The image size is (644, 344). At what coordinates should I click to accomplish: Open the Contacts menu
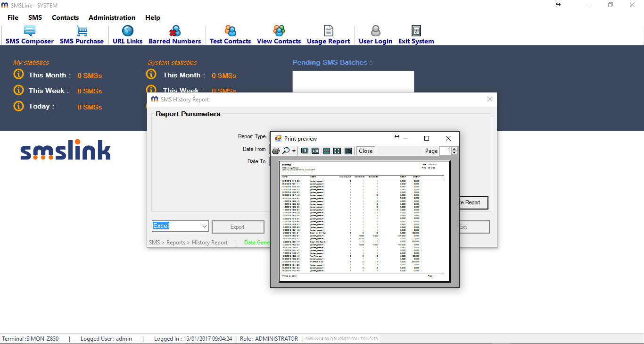point(65,17)
